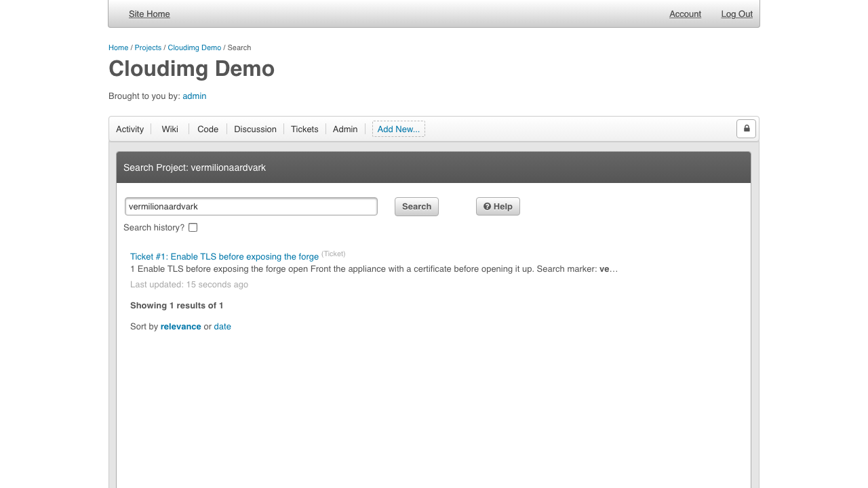Focus the vermilionaardvark search field

click(x=251, y=206)
